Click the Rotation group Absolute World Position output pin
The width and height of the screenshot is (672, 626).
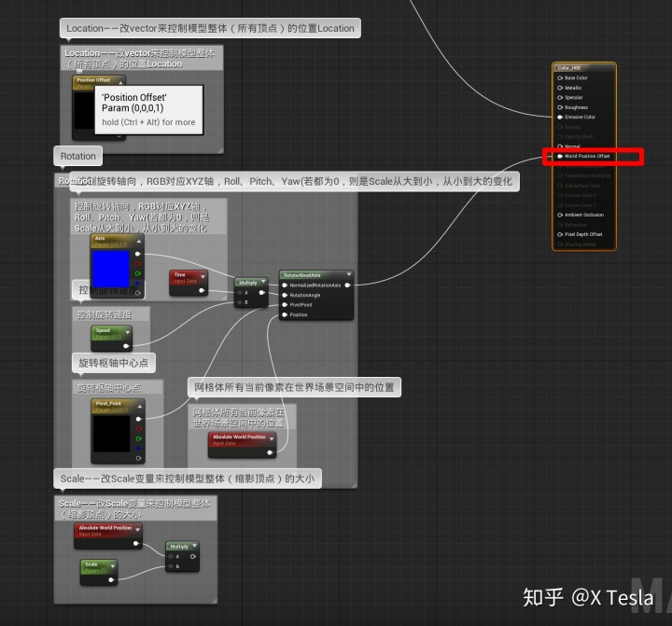coord(270,452)
